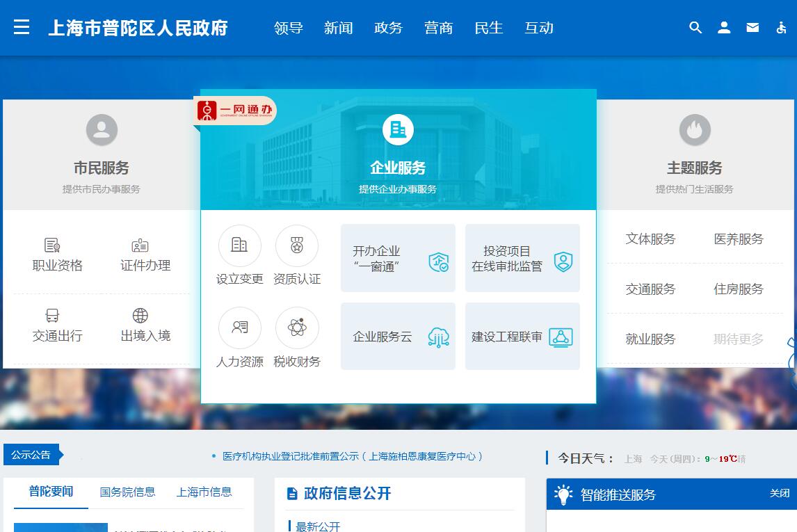Switch to the 上海市信息 tab
The image size is (797, 532).
pos(204,492)
